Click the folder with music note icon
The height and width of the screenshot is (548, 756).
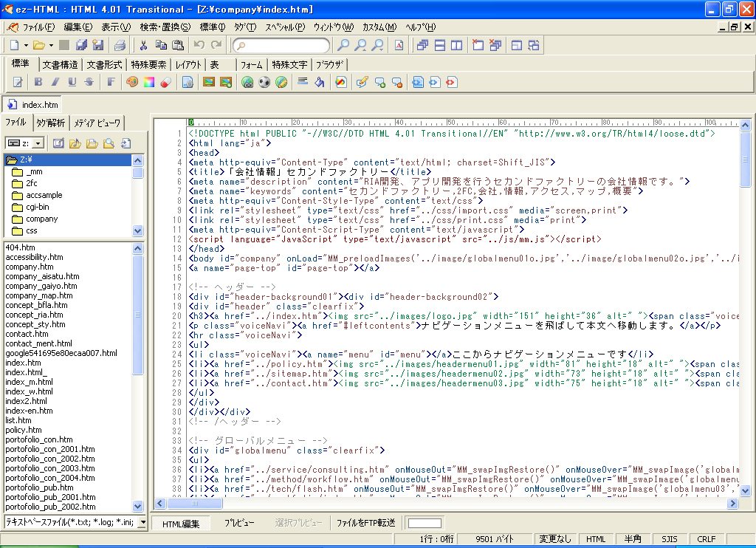pyautogui.click(x=75, y=143)
